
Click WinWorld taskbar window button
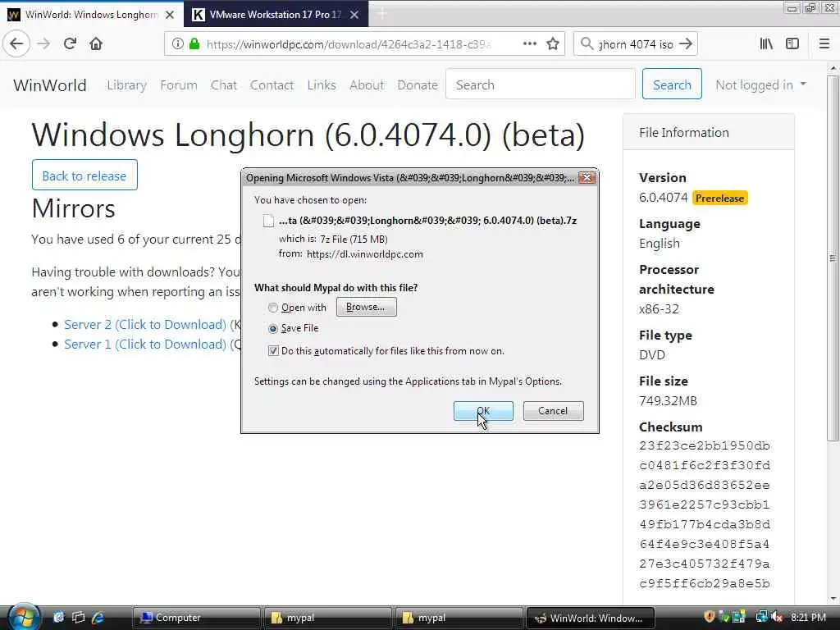591,618
